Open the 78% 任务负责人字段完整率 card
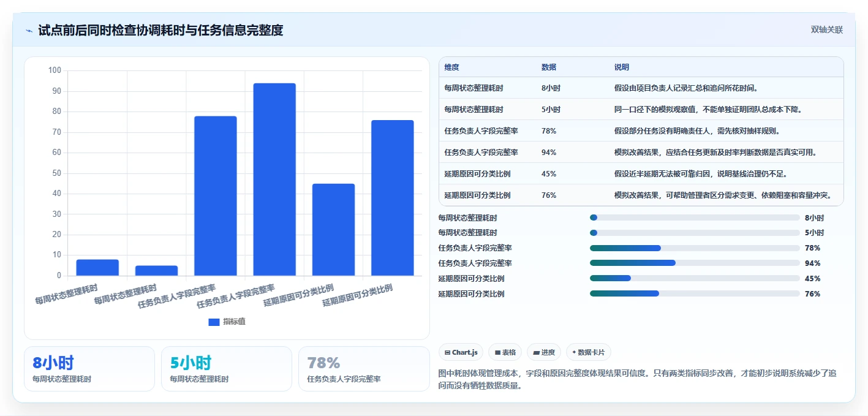Viewport: 868px width, 416px height. pos(364,369)
